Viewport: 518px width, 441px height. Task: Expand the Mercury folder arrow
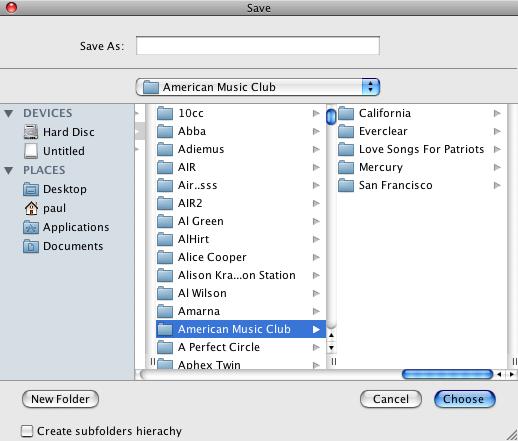pyautogui.click(x=497, y=167)
